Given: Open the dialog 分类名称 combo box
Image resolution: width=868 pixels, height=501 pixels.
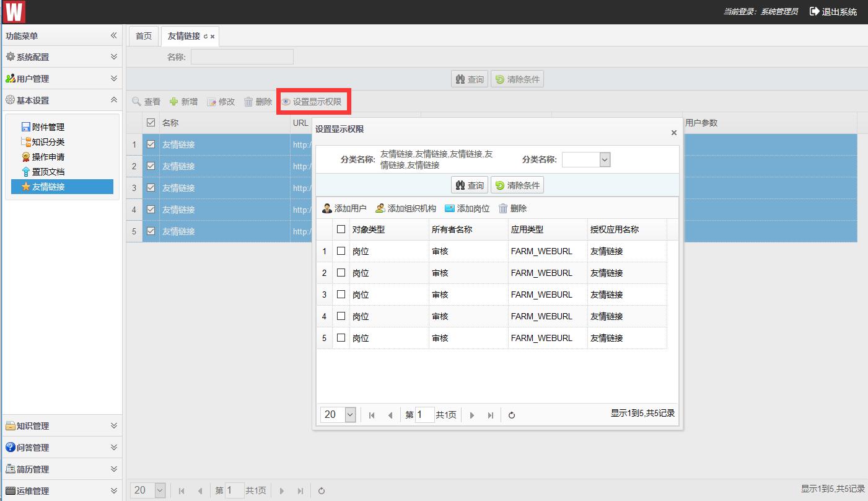Looking at the screenshot, I should [x=605, y=160].
